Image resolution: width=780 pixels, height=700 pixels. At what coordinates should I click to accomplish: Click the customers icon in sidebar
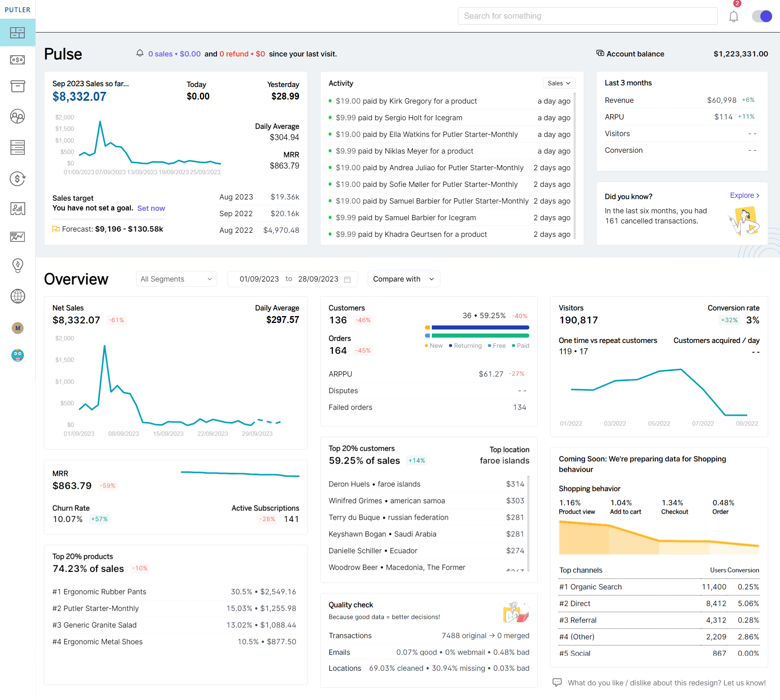pyautogui.click(x=17, y=116)
